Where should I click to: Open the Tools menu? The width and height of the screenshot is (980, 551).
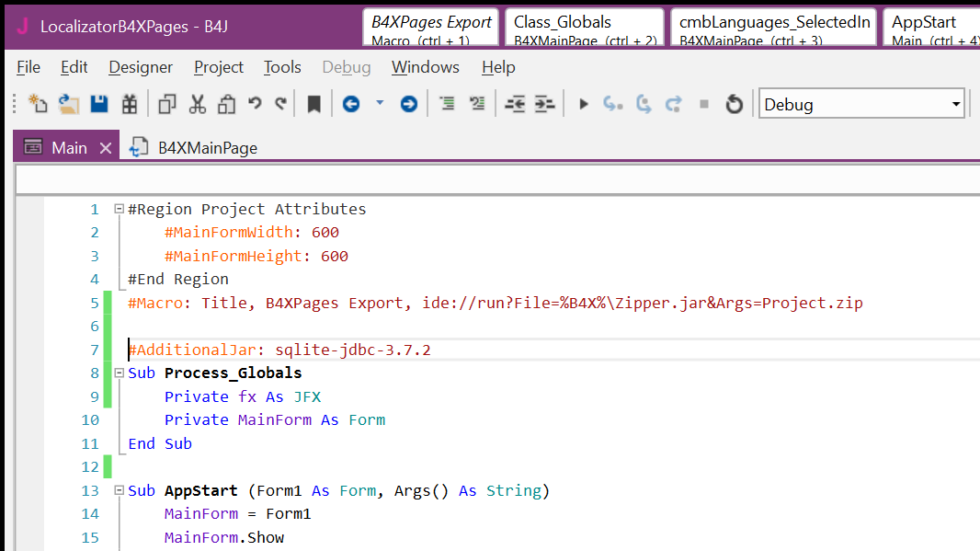[282, 67]
